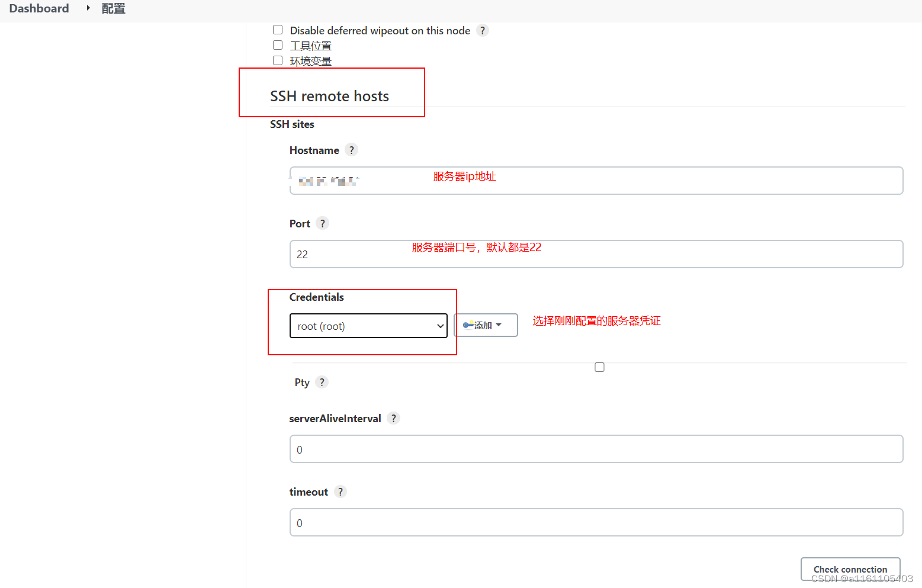Enable Disable deferred wipeout on this node
The image size is (922, 588).
[278, 30]
